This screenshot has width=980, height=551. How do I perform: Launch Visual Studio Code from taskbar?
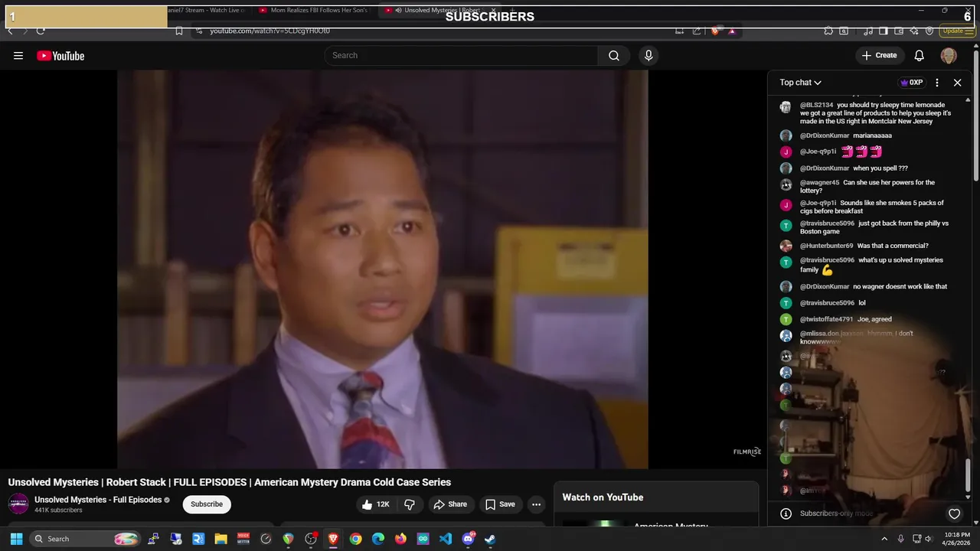click(x=446, y=539)
